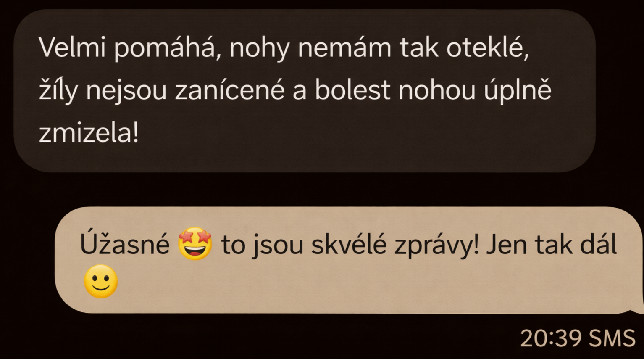Click the star-eyes emoji in the reply
This screenshot has height=359, width=644.
195,244
